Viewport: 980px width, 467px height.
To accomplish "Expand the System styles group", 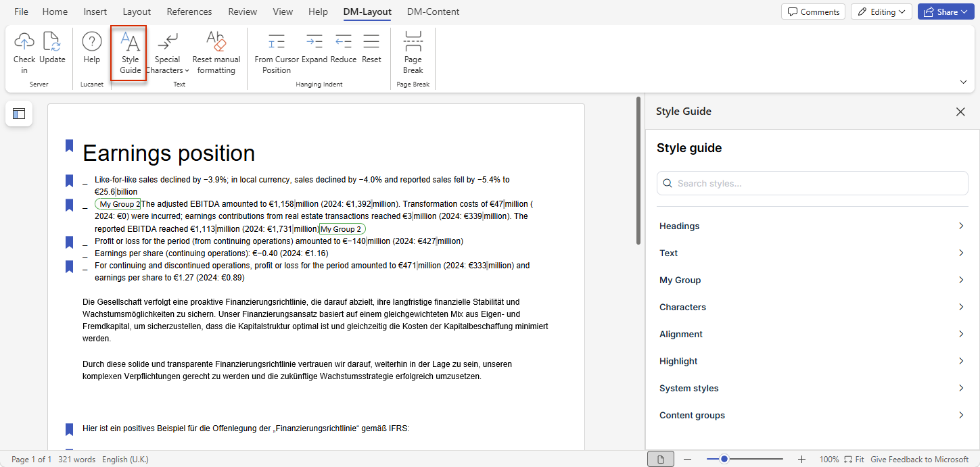I will click(812, 388).
